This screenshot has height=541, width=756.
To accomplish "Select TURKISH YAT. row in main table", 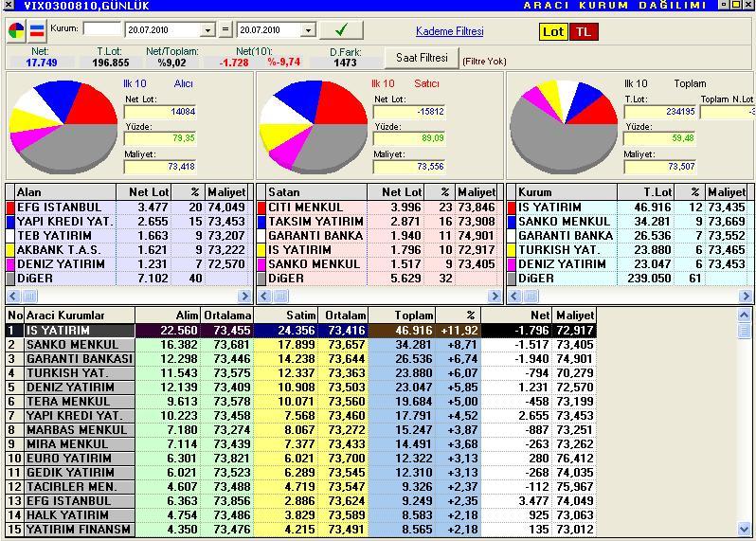I will coord(301,373).
